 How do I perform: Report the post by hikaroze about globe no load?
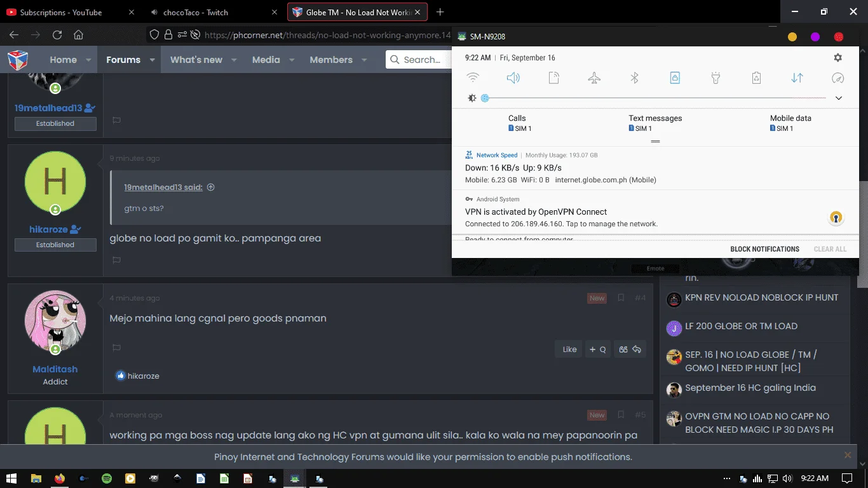[x=116, y=260]
